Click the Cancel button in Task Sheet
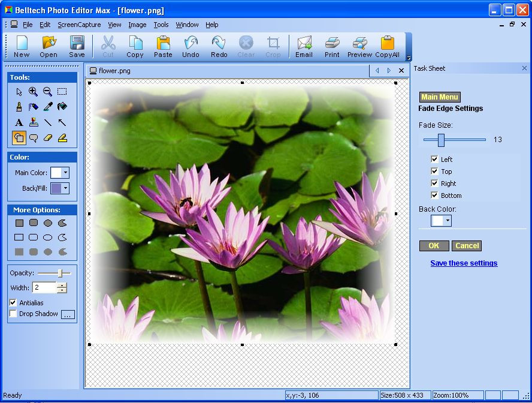The image size is (532, 403). pos(467,245)
